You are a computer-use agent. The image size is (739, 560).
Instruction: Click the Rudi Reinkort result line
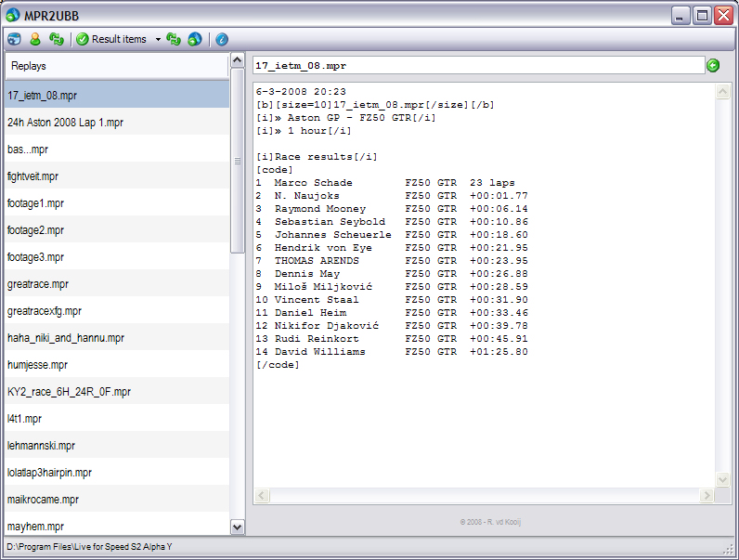click(x=392, y=338)
